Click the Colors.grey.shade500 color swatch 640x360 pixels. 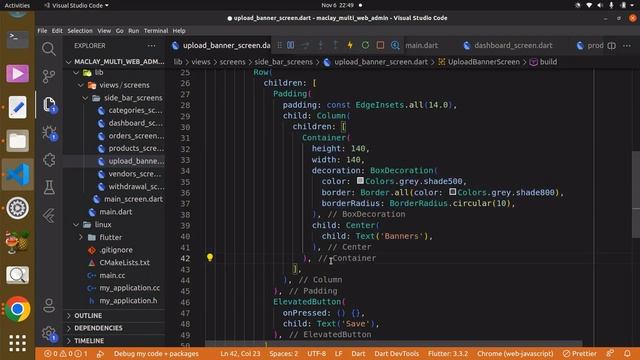click(360, 180)
